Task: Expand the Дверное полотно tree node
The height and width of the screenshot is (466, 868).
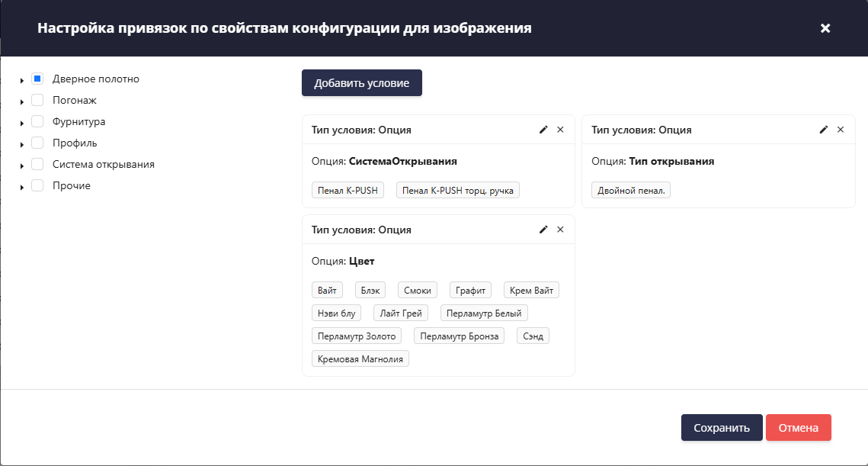Action: point(21,79)
